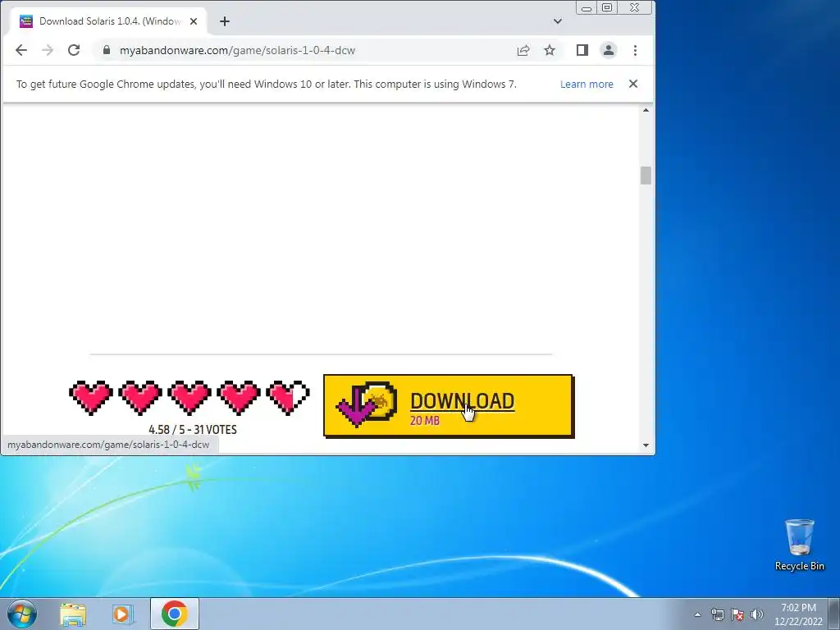This screenshot has height=630, width=840.
Task: Open the volume speaker tray icon
Action: [757, 614]
